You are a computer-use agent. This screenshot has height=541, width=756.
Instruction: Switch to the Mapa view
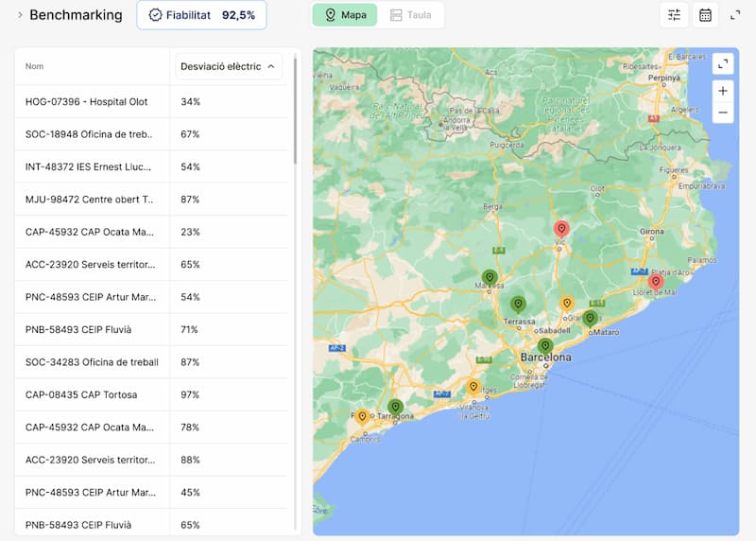click(345, 15)
